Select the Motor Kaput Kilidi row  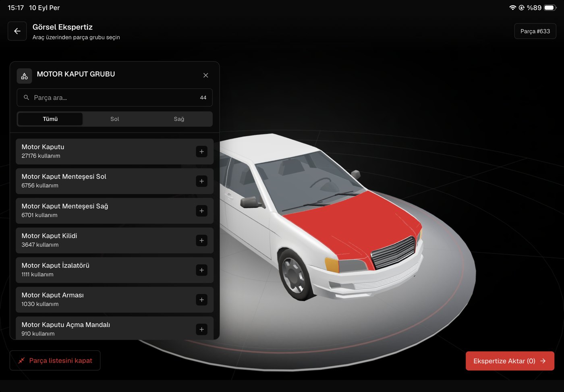[x=115, y=241]
